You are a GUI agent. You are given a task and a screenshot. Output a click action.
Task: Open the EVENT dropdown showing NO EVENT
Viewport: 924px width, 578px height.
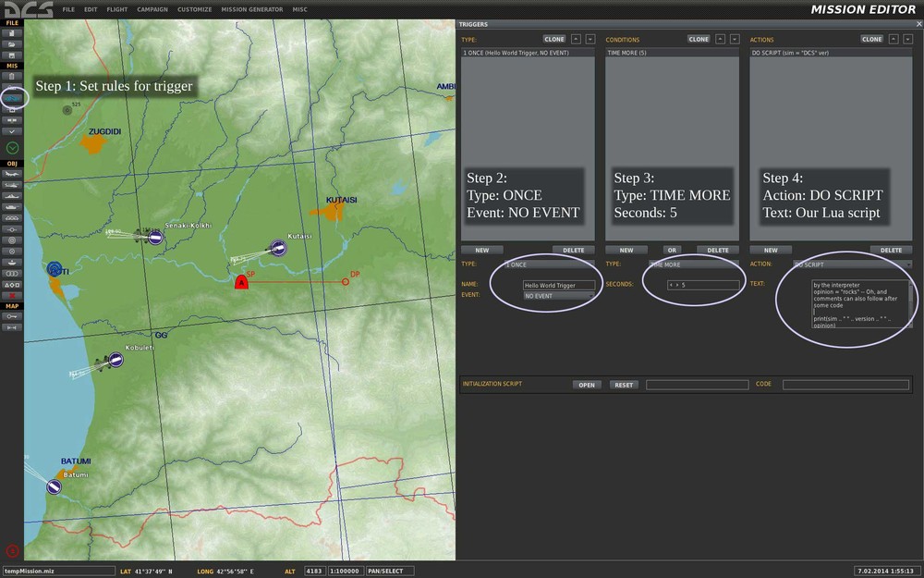point(559,296)
